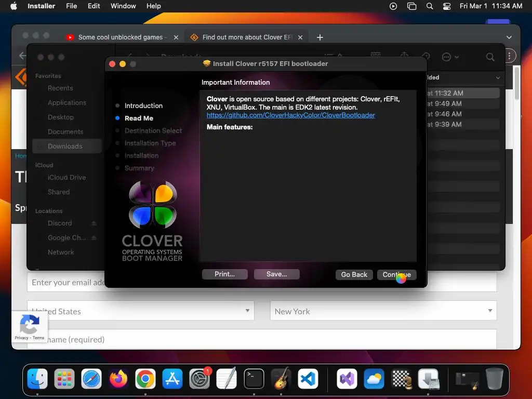The image size is (532, 399).
Task: Click the email address input field
Action: tap(262, 282)
